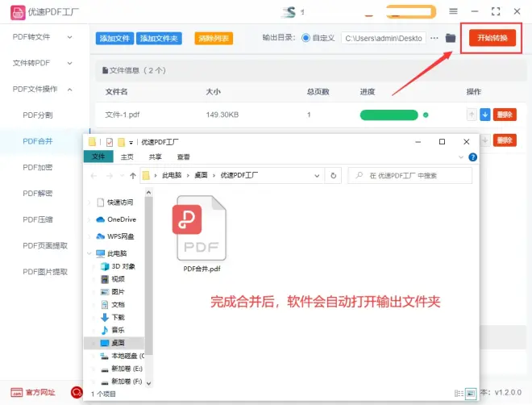Click the 添加文件夹 button
This screenshot has width=532, height=405.
(159, 39)
